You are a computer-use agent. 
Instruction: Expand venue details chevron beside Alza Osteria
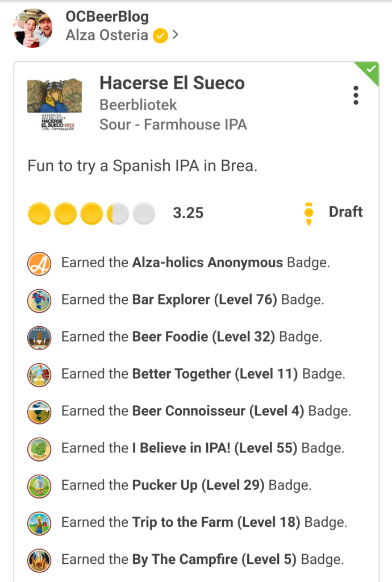[176, 35]
